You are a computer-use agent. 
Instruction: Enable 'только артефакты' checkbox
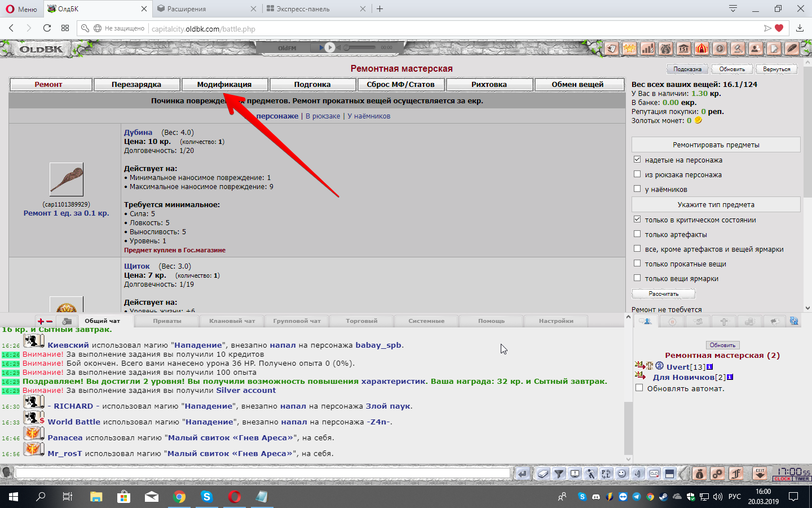637,234
